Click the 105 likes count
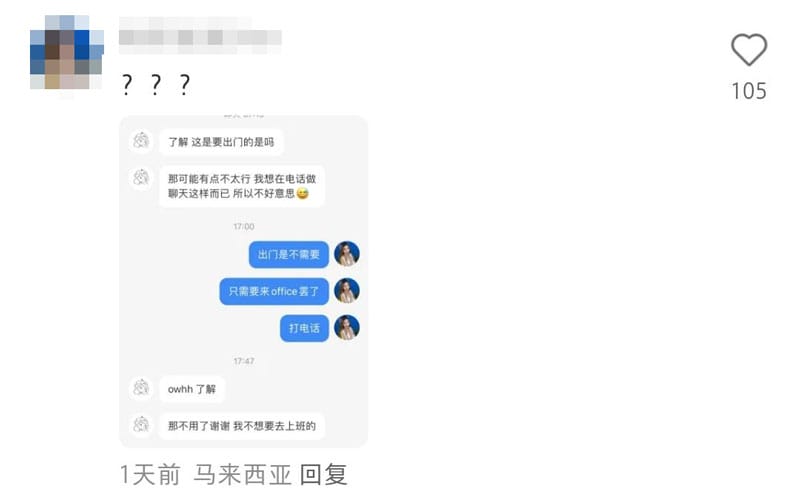 (749, 91)
